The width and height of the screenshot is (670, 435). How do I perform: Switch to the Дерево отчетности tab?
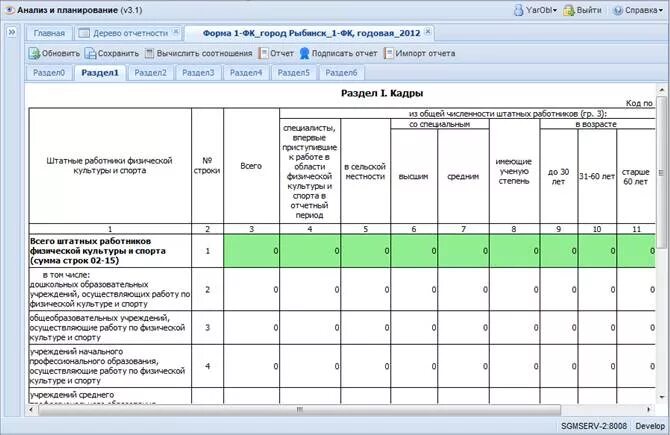128,33
